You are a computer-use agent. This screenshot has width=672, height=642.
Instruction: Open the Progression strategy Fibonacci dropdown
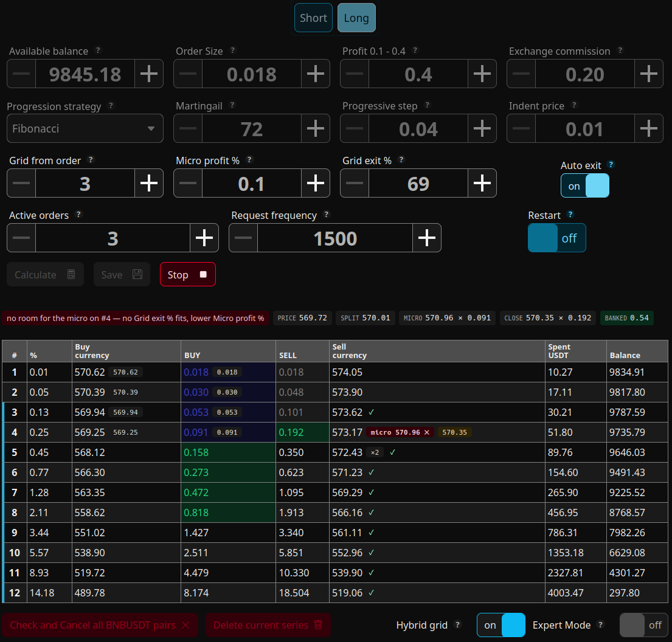click(x=85, y=128)
